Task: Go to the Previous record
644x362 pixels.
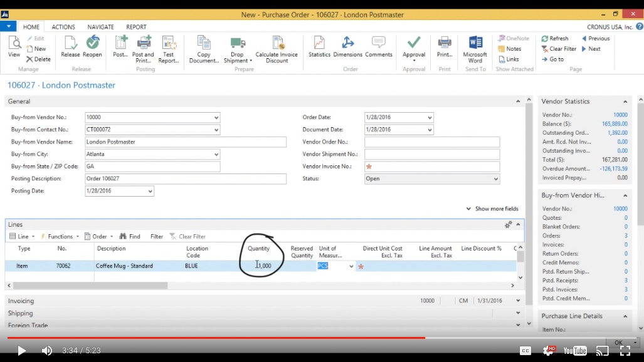Action: tap(596, 38)
